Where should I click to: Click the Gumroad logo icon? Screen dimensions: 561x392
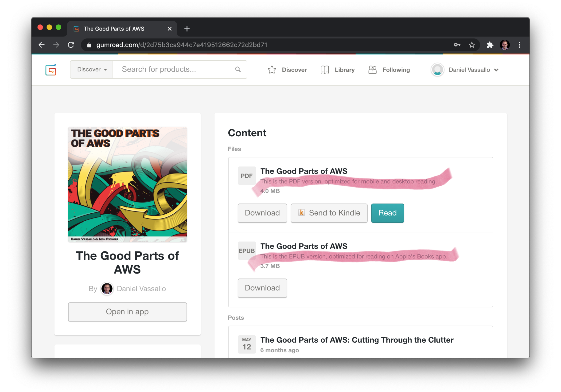[51, 70]
